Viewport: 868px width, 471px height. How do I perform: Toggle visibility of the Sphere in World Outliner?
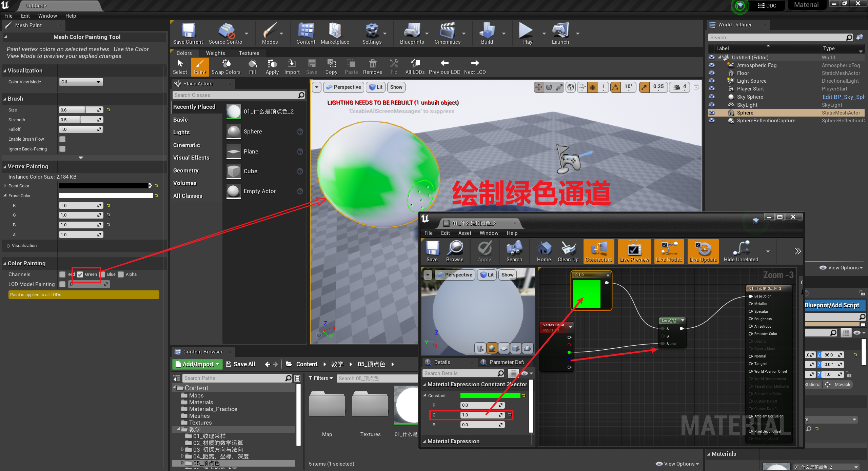(x=712, y=112)
